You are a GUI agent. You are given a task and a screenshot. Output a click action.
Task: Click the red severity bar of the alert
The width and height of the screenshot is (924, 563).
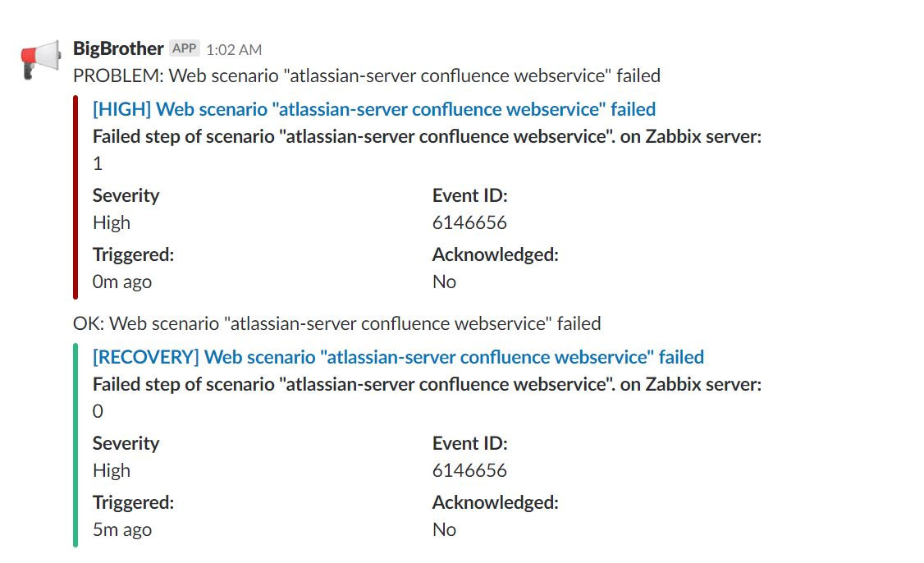tap(75, 197)
